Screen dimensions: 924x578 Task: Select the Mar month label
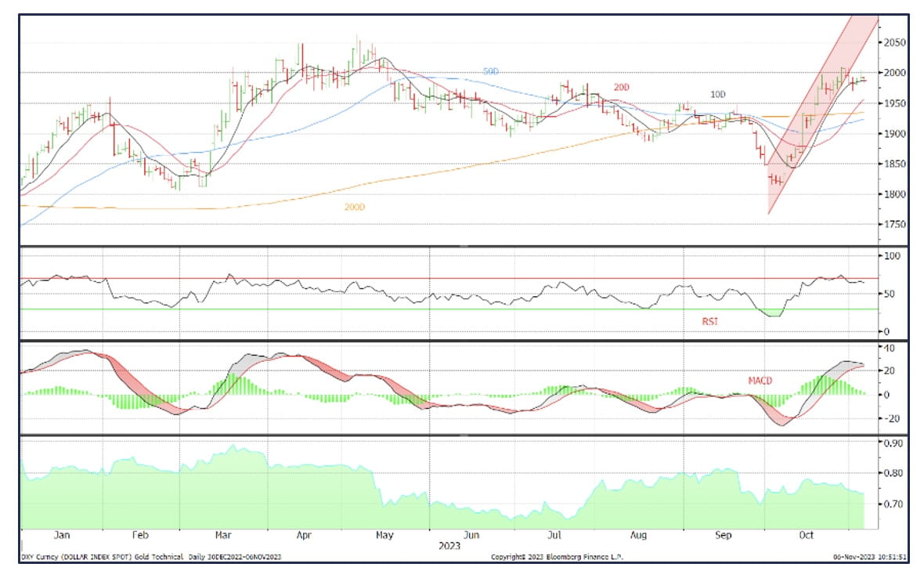222,535
